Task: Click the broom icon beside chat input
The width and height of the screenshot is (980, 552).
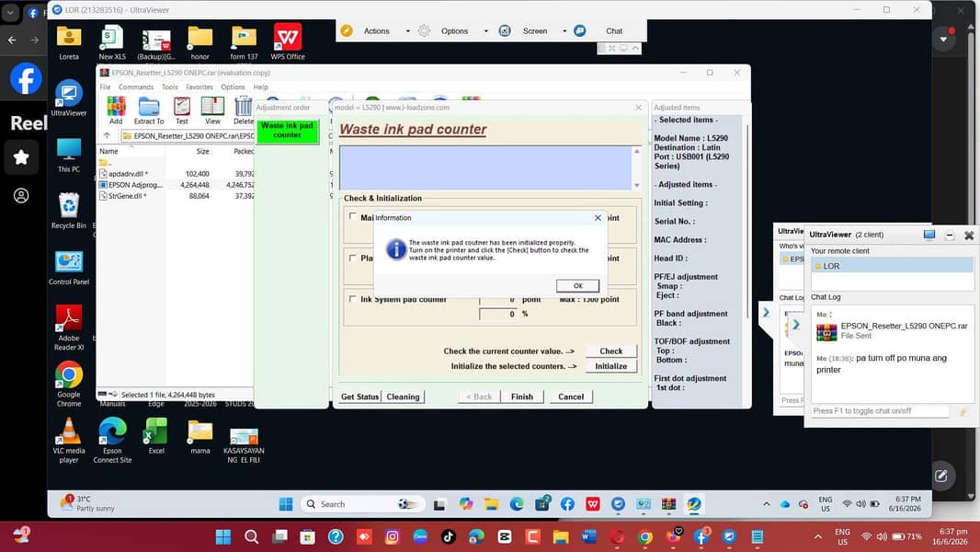Action: point(963,411)
